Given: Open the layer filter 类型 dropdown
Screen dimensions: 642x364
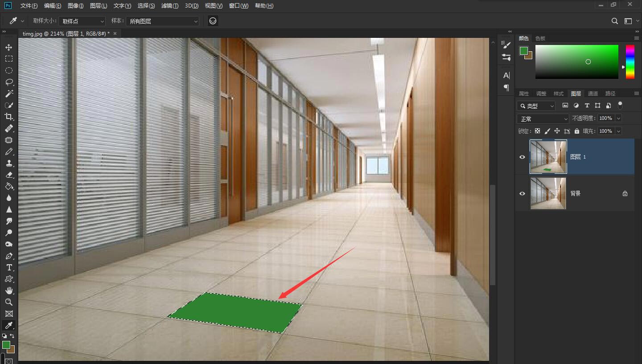Looking at the screenshot, I should [x=536, y=106].
